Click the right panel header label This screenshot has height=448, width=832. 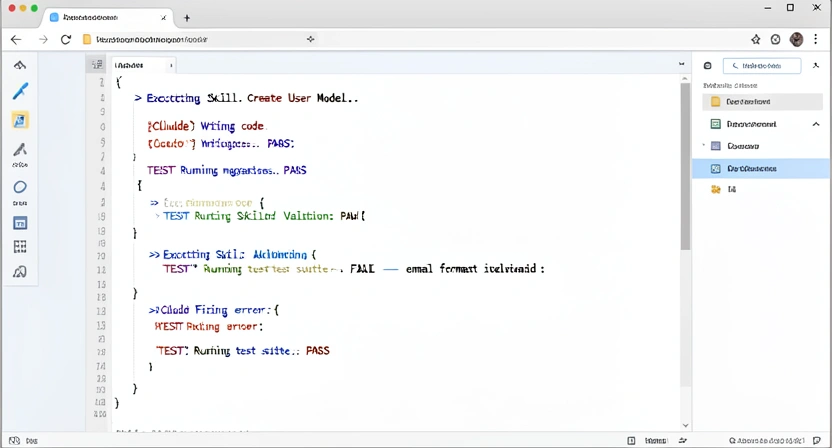click(730, 85)
